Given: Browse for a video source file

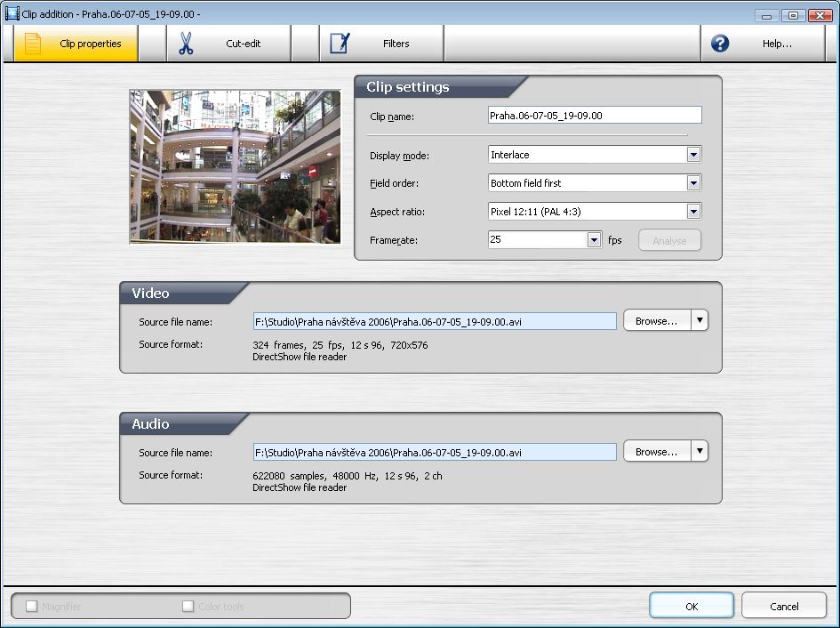Looking at the screenshot, I should click(656, 321).
